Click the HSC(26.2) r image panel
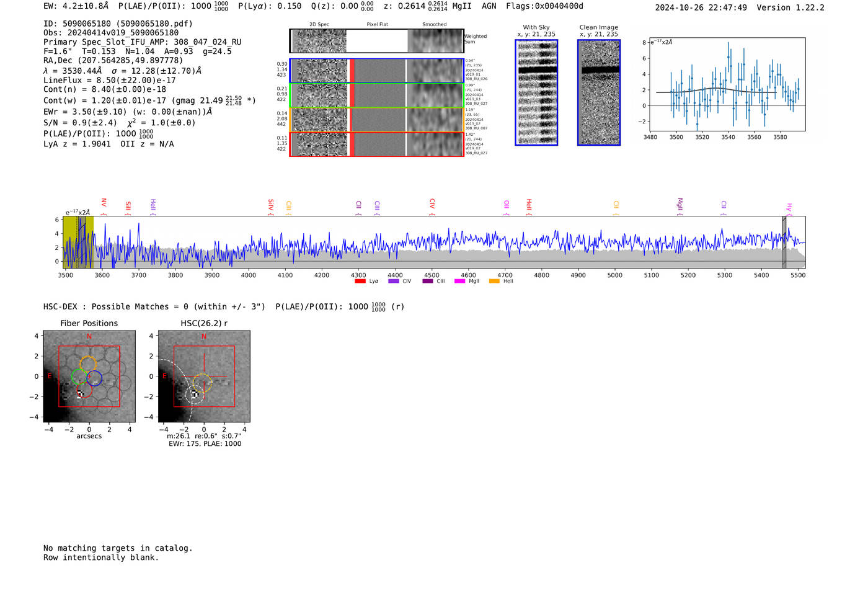Image resolution: width=868 pixels, height=591 pixels. (x=204, y=376)
